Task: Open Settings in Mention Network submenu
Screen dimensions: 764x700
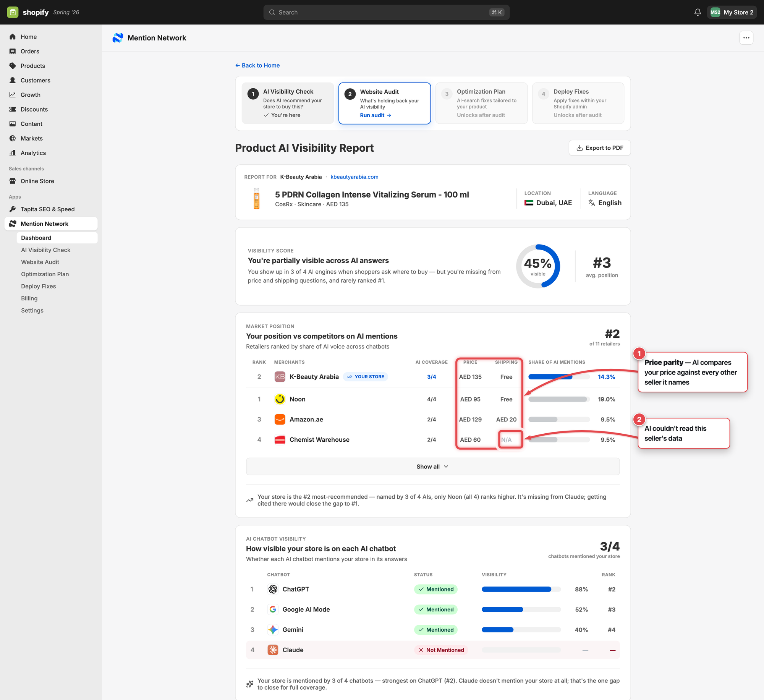Action: [32, 311]
